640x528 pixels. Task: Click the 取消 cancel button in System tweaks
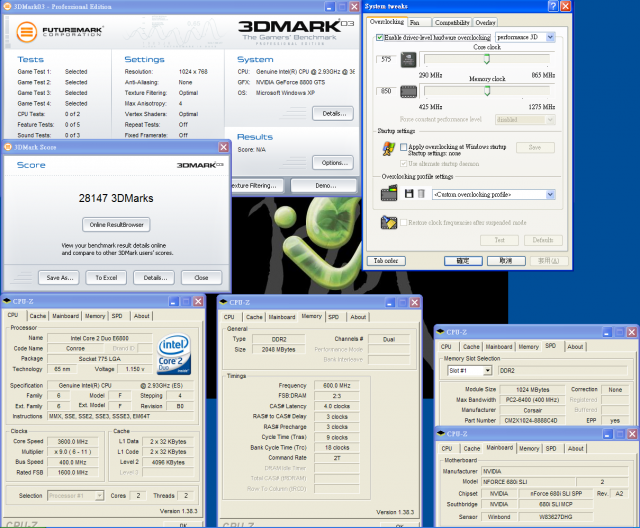click(506, 261)
